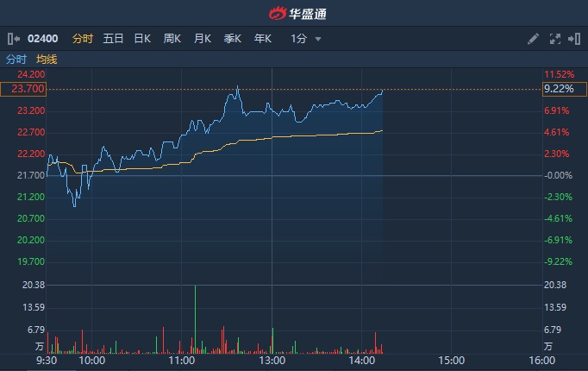The image size is (588, 371).
Task: Click the collapse-panel icon left of 02400
Action: (13, 39)
